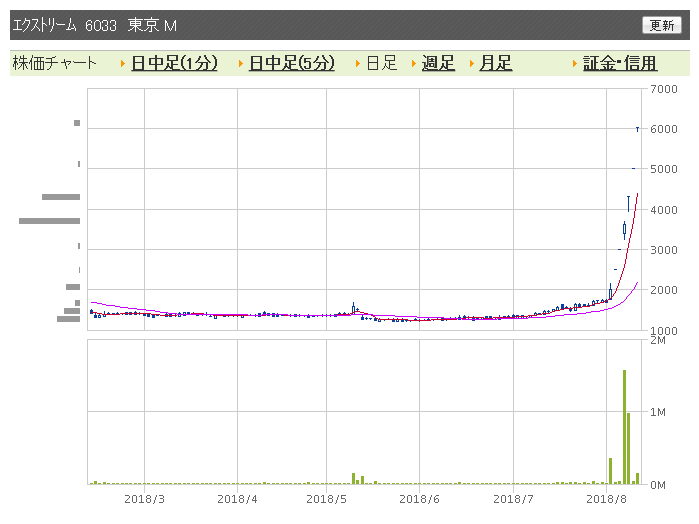
Task: Click the 2018/6 date axis label
Action: [419, 499]
